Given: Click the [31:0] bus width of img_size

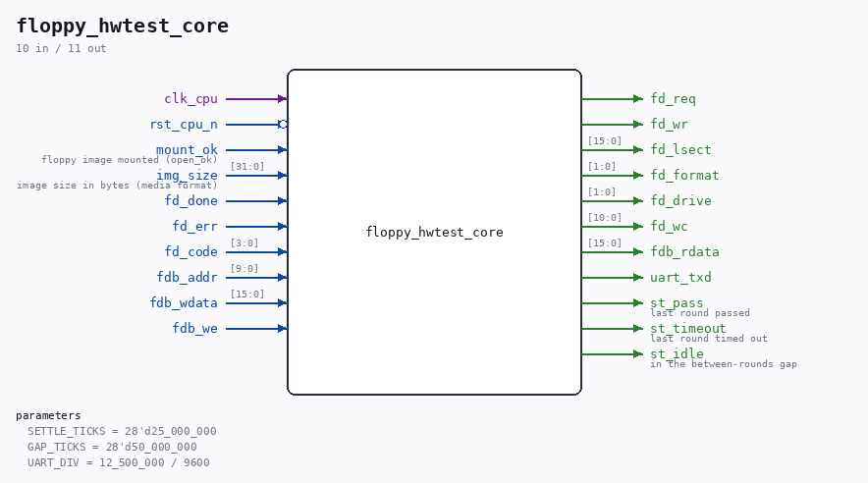Looking at the screenshot, I should coord(246,167).
